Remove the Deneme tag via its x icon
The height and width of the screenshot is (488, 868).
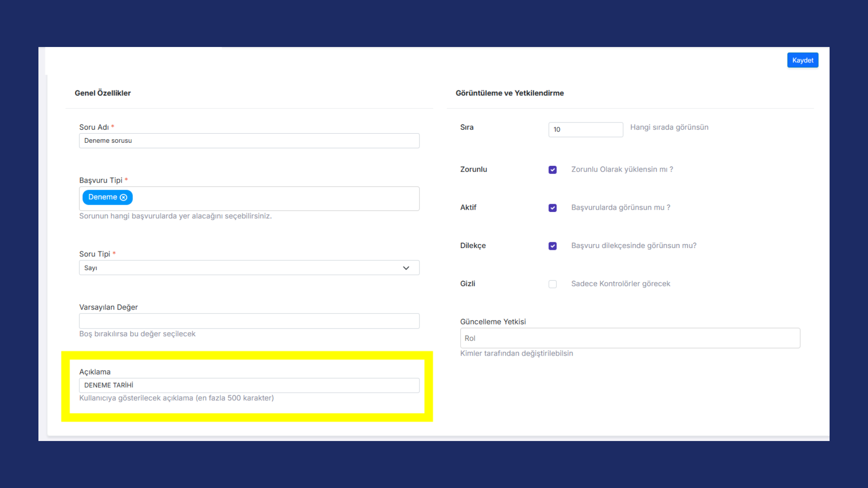click(123, 197)
